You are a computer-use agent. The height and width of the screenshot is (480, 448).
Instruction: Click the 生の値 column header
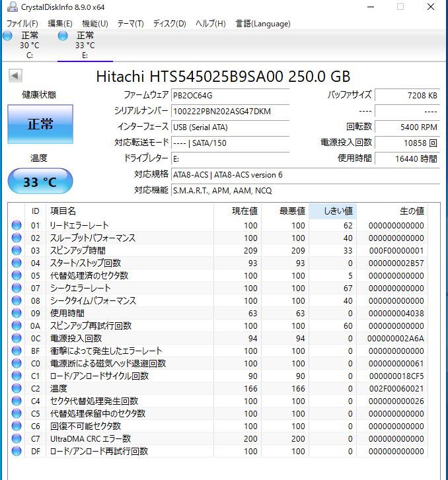392,211
